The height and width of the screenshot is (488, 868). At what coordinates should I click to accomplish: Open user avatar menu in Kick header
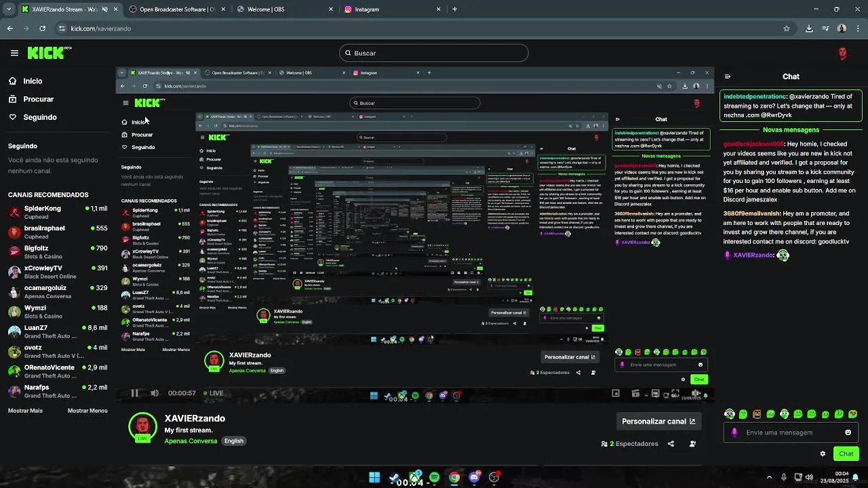pos(842,53)
